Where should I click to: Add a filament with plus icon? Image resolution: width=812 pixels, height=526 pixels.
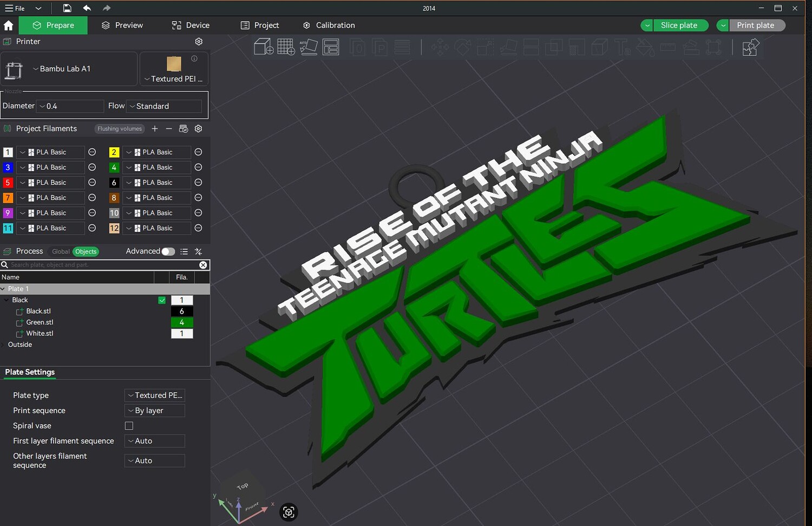point(155,128)
